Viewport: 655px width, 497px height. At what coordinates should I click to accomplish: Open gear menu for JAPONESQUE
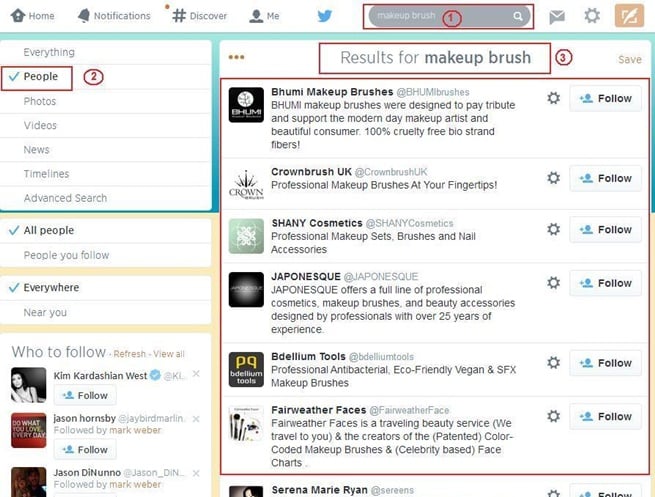553,283
